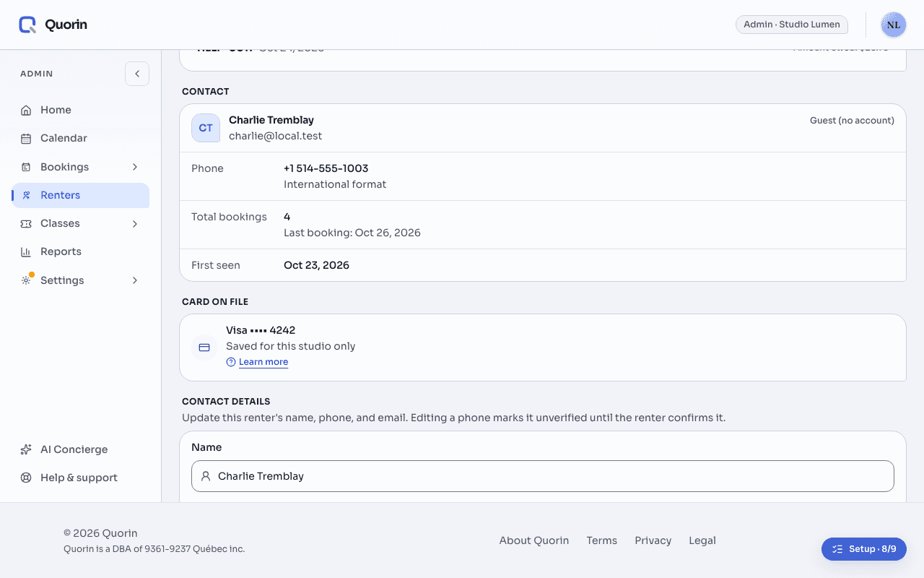Screen dimensions: 924x578
Task: Click the Setup checklist icon
Action: click(837, 549)
